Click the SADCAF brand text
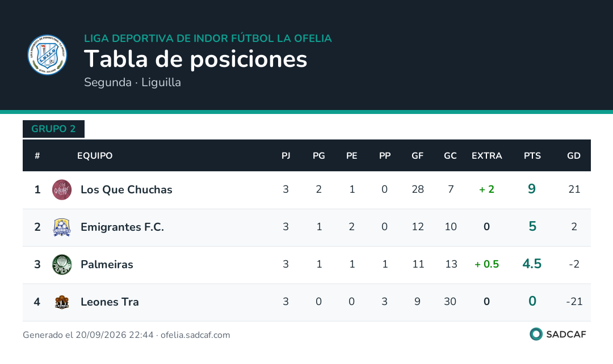613x364 pixels. point(566,335)
